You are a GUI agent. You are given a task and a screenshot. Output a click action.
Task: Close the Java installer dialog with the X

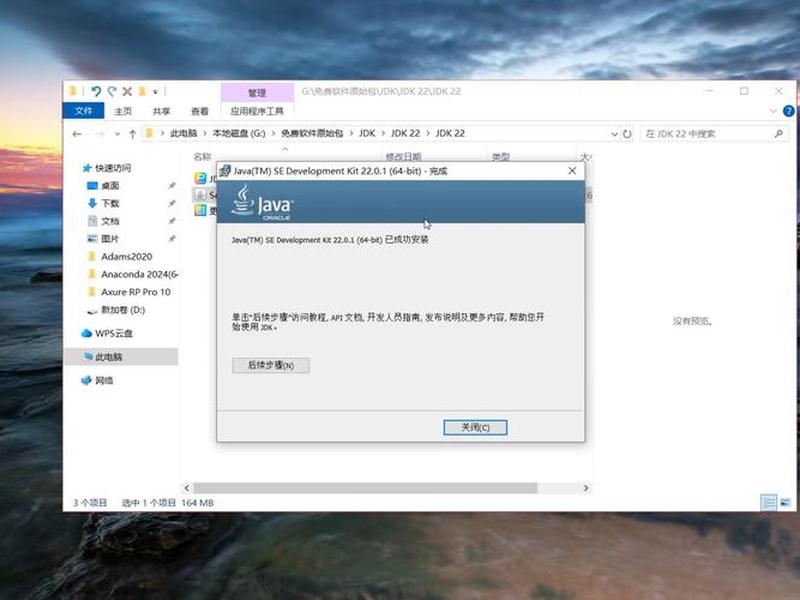[572, 171]
